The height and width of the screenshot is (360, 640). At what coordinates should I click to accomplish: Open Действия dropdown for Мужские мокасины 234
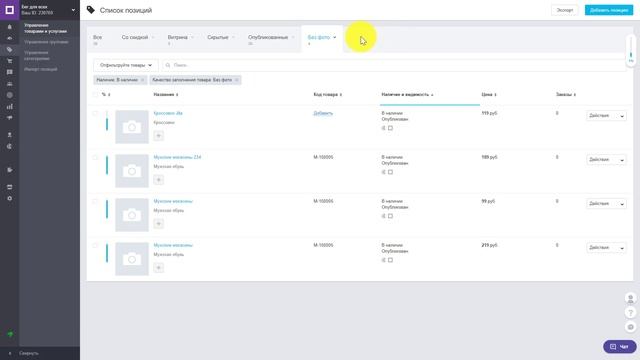click(x=607, y=160)
